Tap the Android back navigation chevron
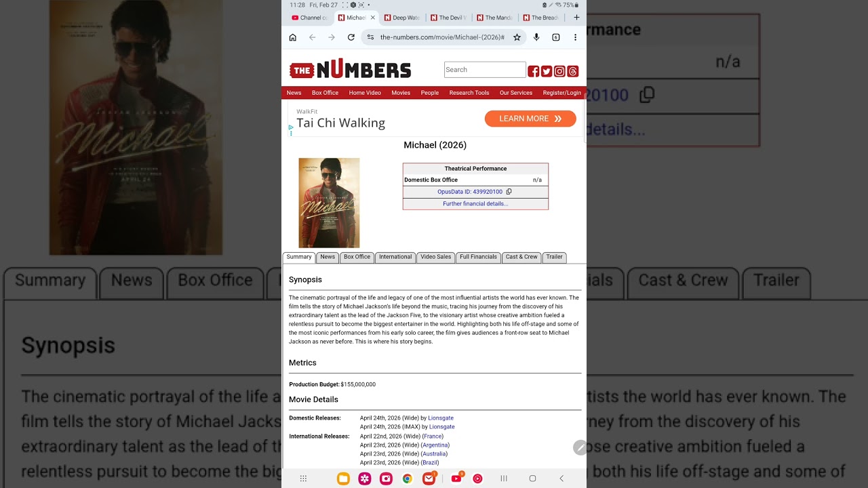 coord(561,479)
